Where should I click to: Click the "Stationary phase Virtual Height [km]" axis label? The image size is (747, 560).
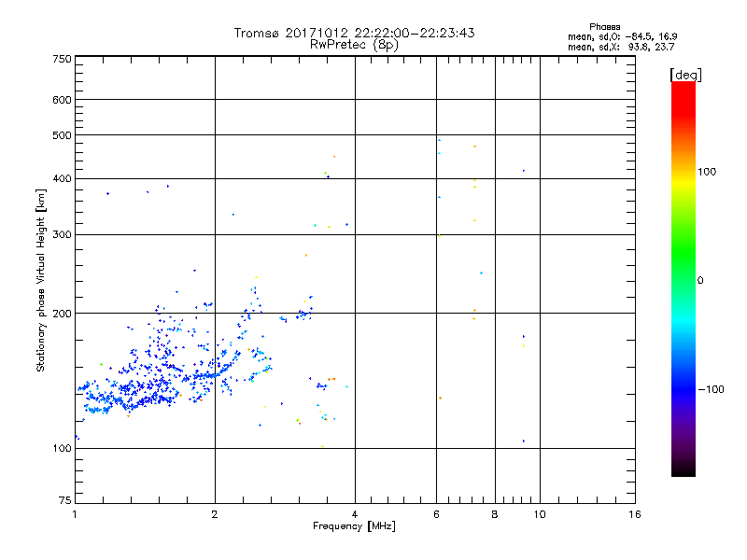click(x=41, y=280)
